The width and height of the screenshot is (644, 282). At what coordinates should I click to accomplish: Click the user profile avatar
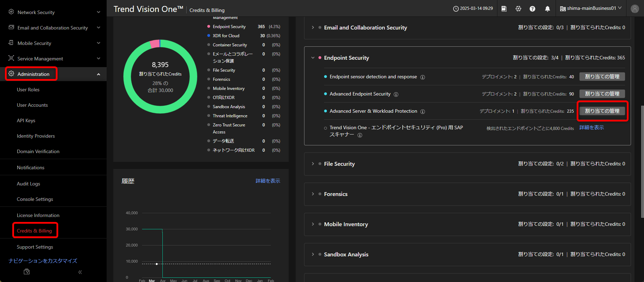pos(635,9)
